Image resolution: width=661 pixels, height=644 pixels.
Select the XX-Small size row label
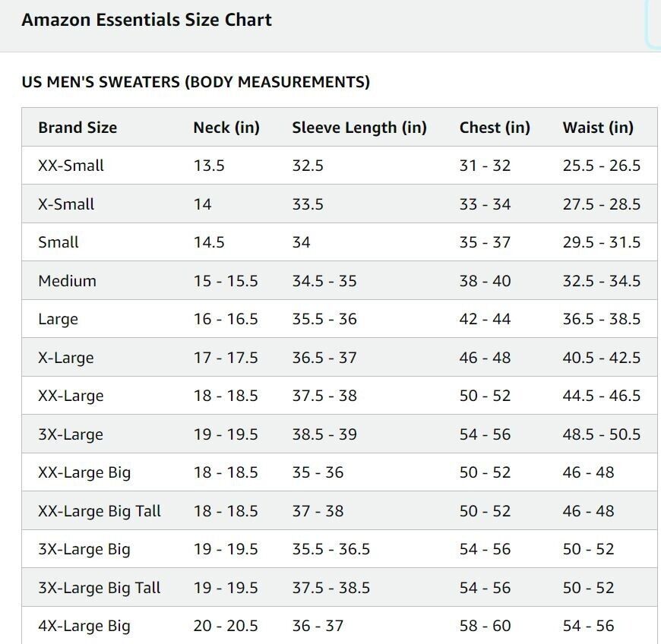pos(71,166)
